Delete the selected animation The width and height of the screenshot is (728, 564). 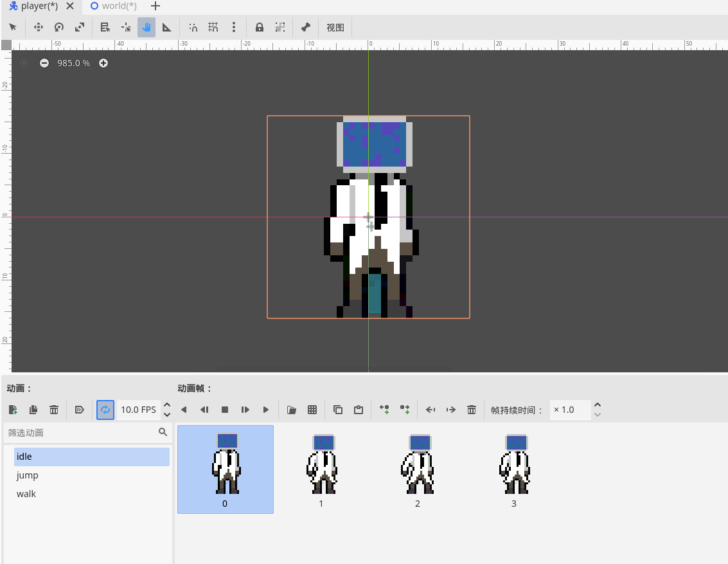54,410
